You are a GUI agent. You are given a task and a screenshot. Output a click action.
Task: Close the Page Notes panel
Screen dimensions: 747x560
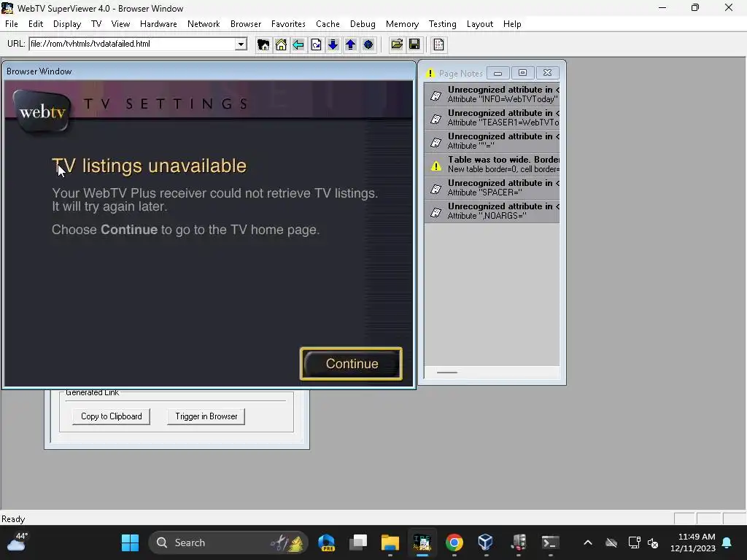tap(547, 73)
